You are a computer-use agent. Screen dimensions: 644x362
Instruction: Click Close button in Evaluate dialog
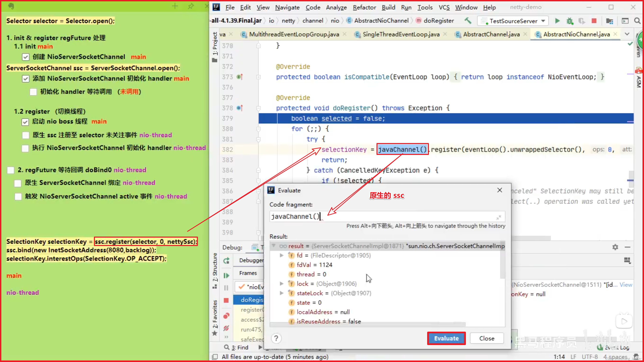[x=487, y=338]
